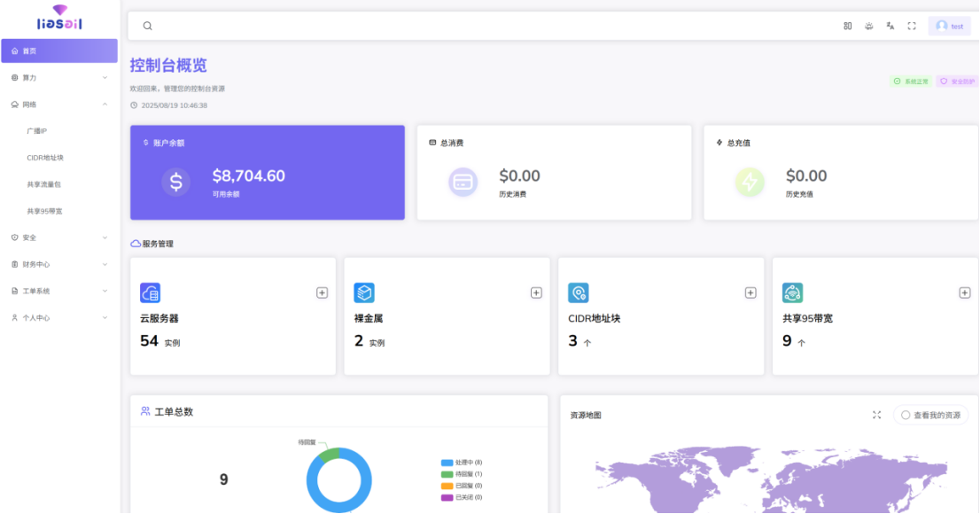The height and width of the screenshot is (514, 980).
Task: Toggle 处理中 legend item in chart
Action: (x=463, y=463)
